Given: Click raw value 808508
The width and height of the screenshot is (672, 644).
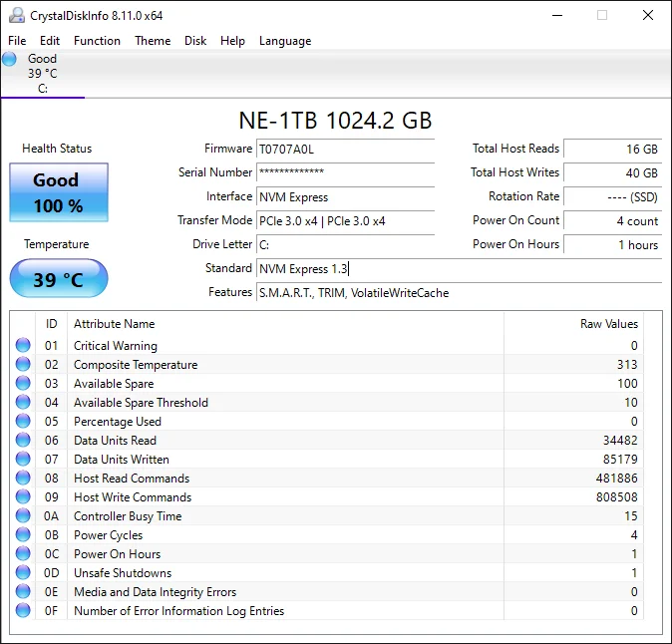Looking at the screenshot, I should (x=617, y=497).
